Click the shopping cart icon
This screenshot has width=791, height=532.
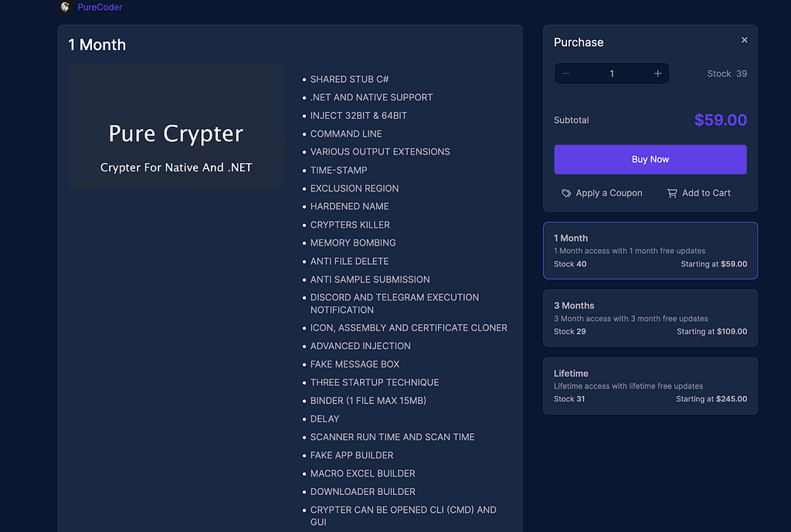[x=671, y=193]
